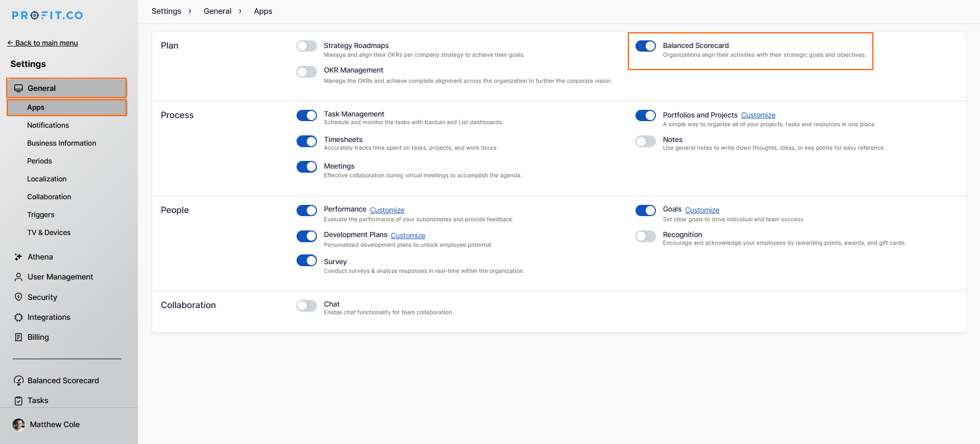Screen dimensions: 980x444
Task: Select Business Information in sidebar
Action: point(61,143)
